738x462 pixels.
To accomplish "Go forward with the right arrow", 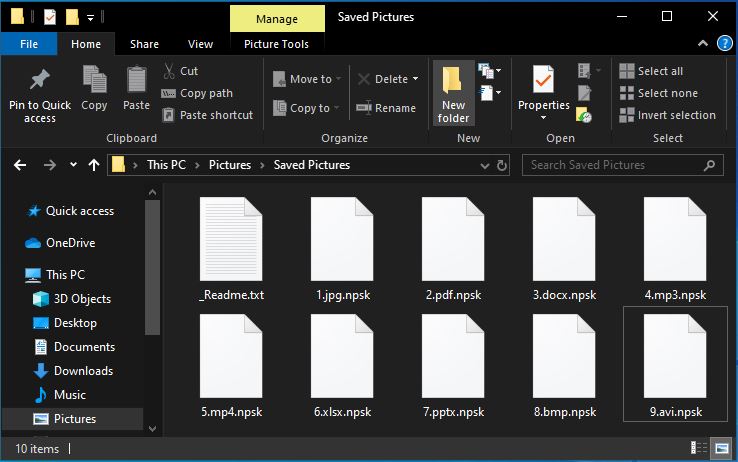I will click(49, 165).
